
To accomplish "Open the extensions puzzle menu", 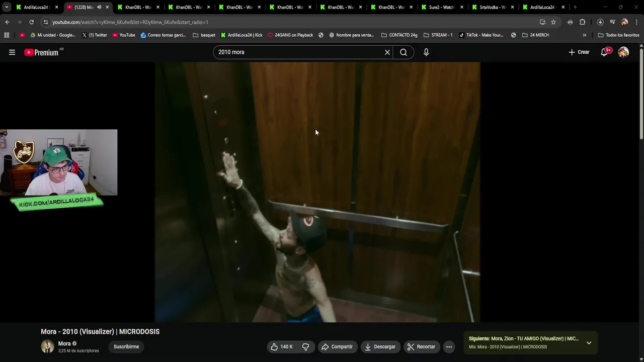I will click(583, 22).
